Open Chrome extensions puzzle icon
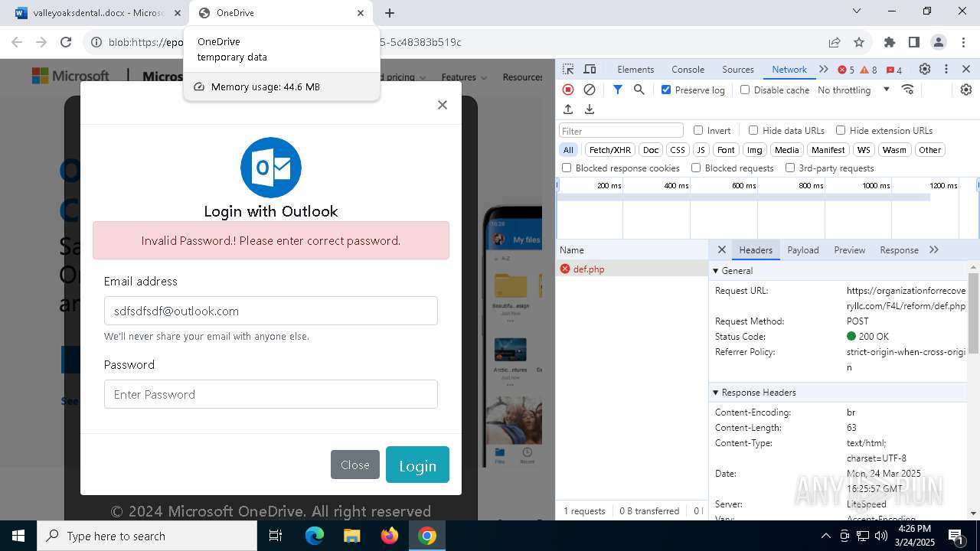 click(x=890, y=42)
